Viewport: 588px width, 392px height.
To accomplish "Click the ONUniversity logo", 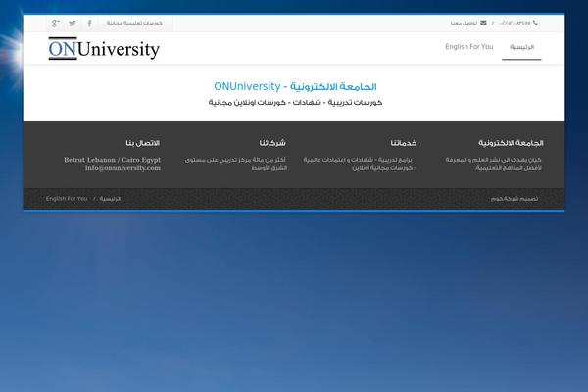I will tap(104, 49).
